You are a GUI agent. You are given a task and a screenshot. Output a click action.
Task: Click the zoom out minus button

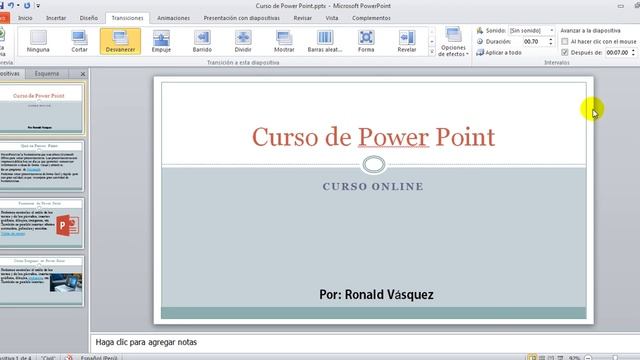point(588,358)
